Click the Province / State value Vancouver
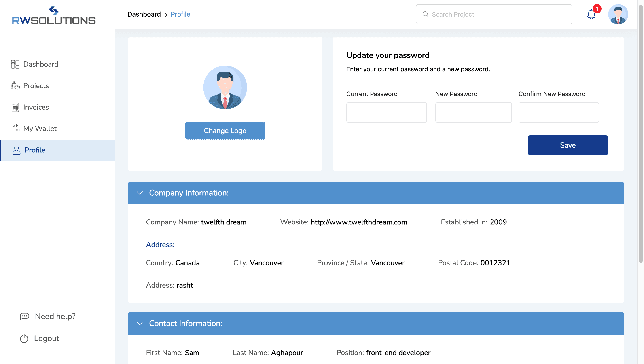The height and width of the screenshot is (364, 644). [388, 263]
